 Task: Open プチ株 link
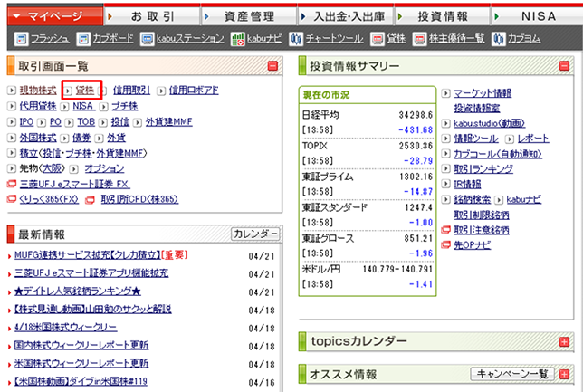(x=125, y=106)
